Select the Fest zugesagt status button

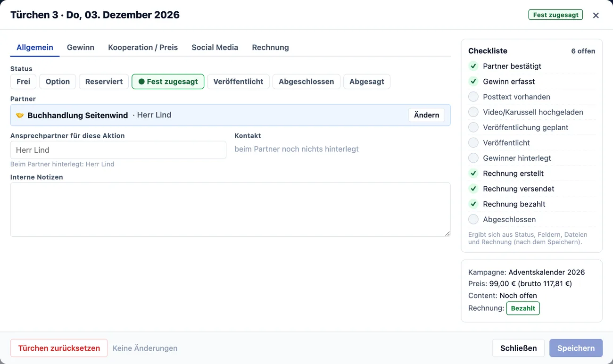(x=168, y=82)
